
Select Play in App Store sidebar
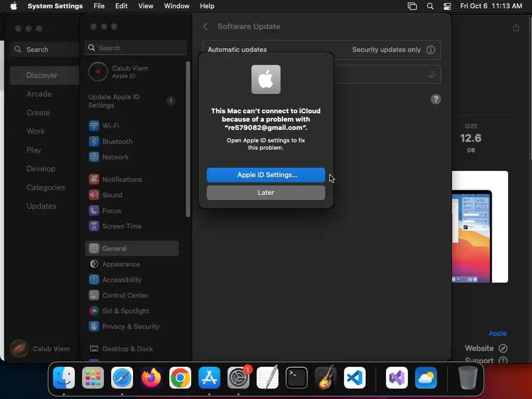point(45,150)
